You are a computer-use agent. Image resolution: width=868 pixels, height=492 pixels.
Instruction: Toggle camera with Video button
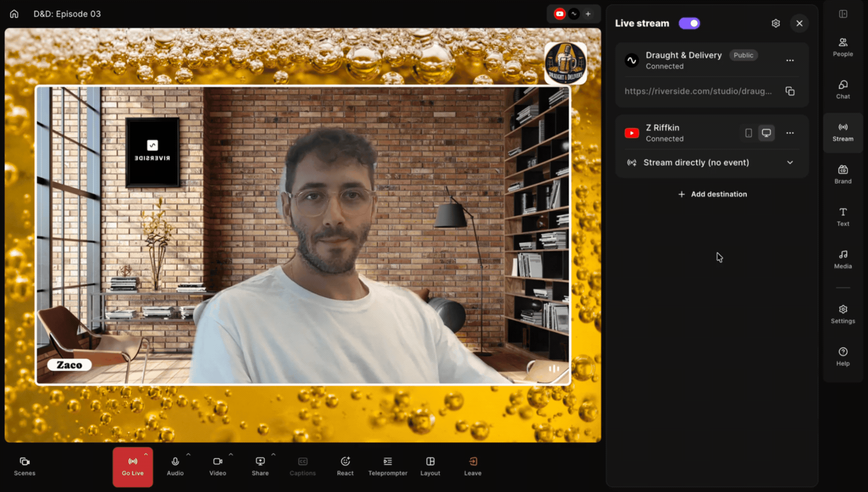[x=217, y=466]
